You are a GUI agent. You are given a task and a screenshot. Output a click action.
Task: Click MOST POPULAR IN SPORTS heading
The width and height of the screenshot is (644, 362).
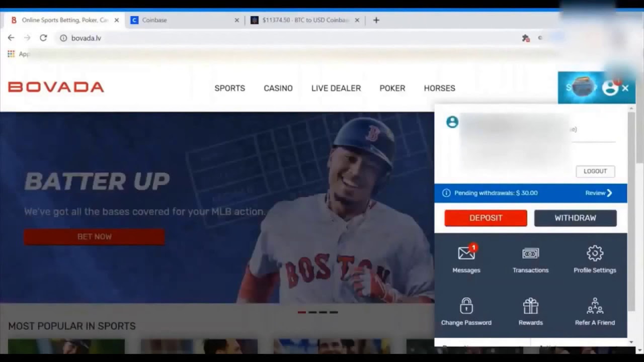click(x=72, y=326)
